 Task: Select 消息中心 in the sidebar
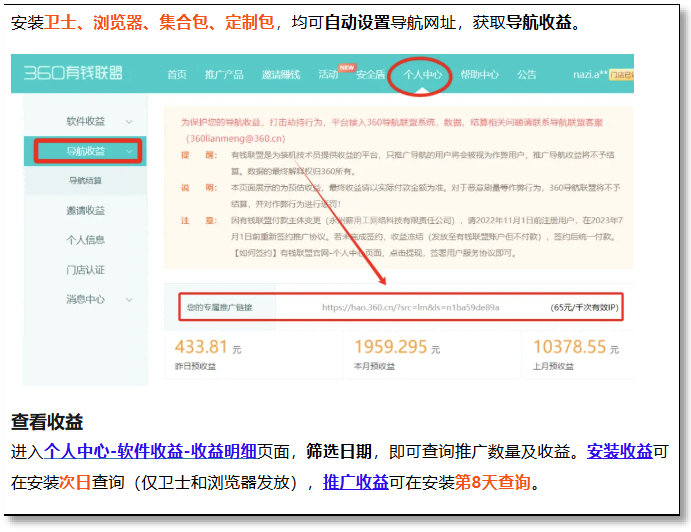click(85, 300)
